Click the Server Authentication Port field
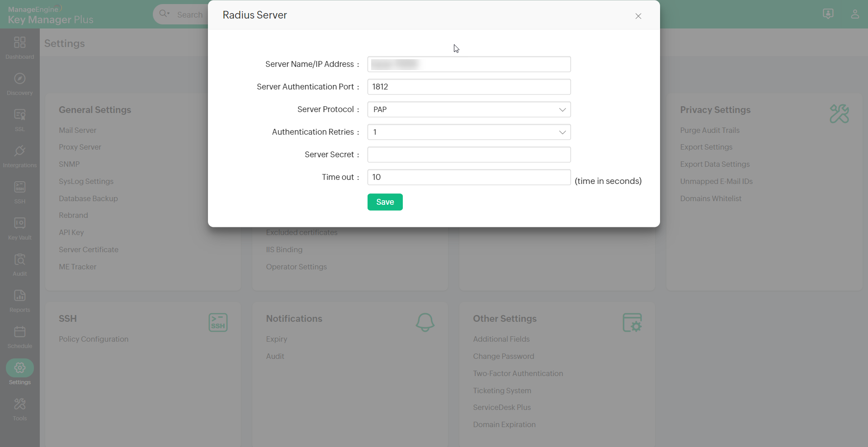The width and height of the screenshot is (868, 447). [x=469, y=87]
